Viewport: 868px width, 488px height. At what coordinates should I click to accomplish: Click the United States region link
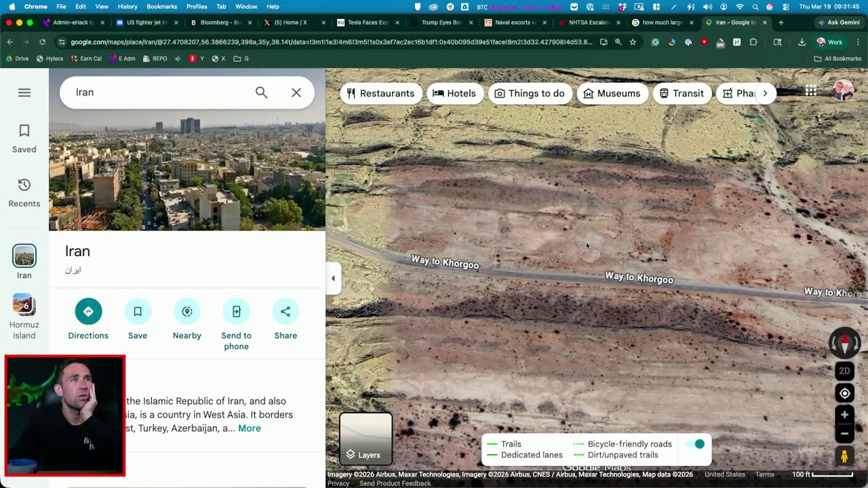click(725, 474)
